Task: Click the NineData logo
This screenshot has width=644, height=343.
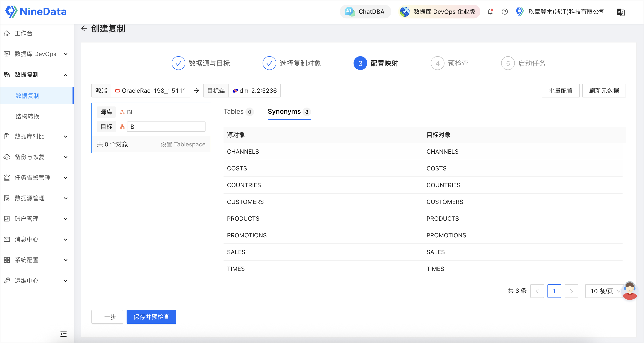Action: [36, 12]
